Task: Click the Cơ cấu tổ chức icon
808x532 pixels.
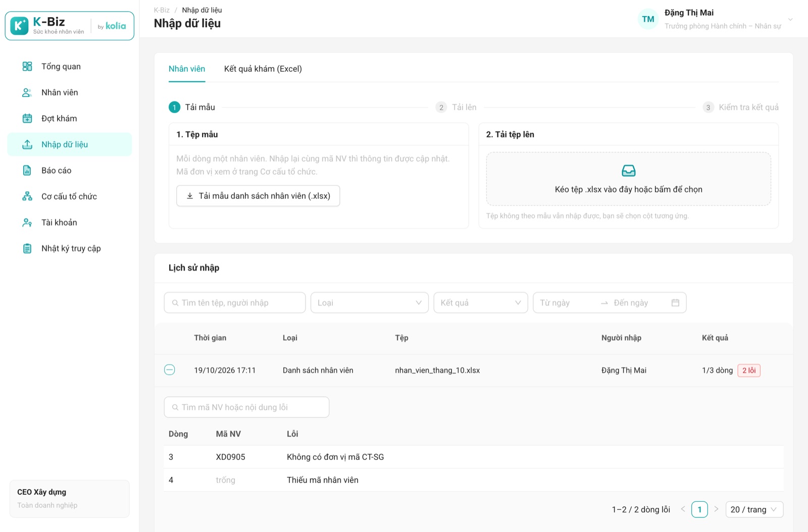Action: (27, 196)
